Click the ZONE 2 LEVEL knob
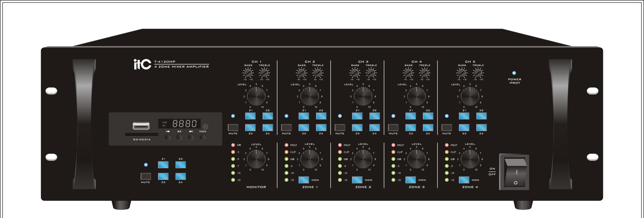 click(x=363, y=159)
